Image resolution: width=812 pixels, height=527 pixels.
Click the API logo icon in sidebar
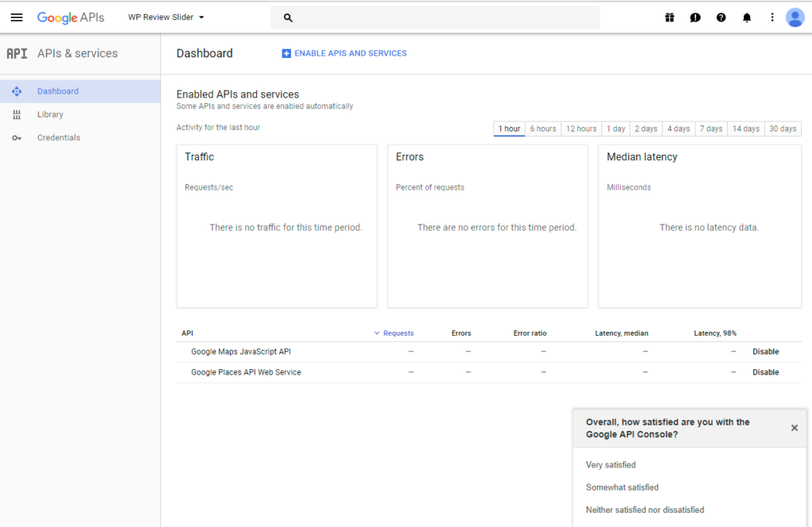coord(17,53)
